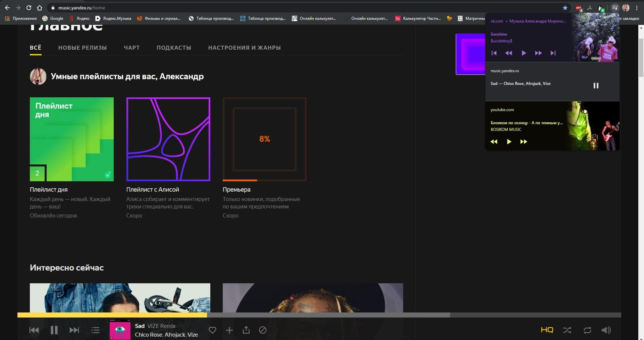Screen dimensions: 644x340
Task: Switch to ПОДКАСТЫ tab
Action: (x=174, y=48)
